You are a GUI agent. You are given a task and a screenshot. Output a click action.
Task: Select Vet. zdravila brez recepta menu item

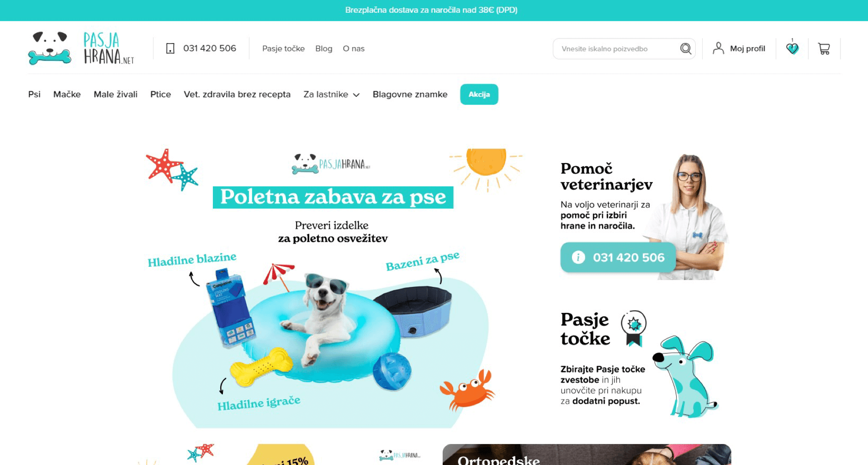pos(237,95)
